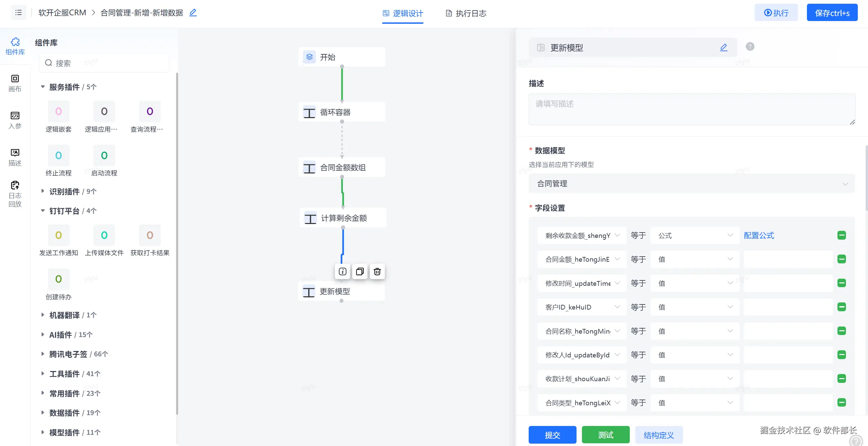
Task: Switch to the 执行日志 tab
Action: (x=466, y=13)
